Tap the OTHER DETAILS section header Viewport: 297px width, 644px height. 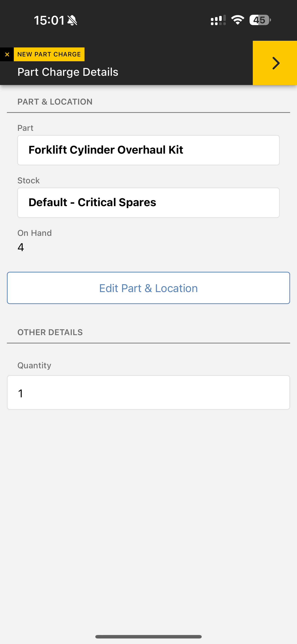tap(50, 332)
